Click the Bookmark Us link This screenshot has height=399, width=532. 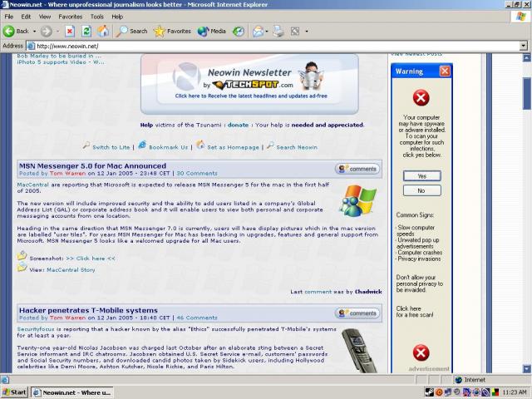168,147
